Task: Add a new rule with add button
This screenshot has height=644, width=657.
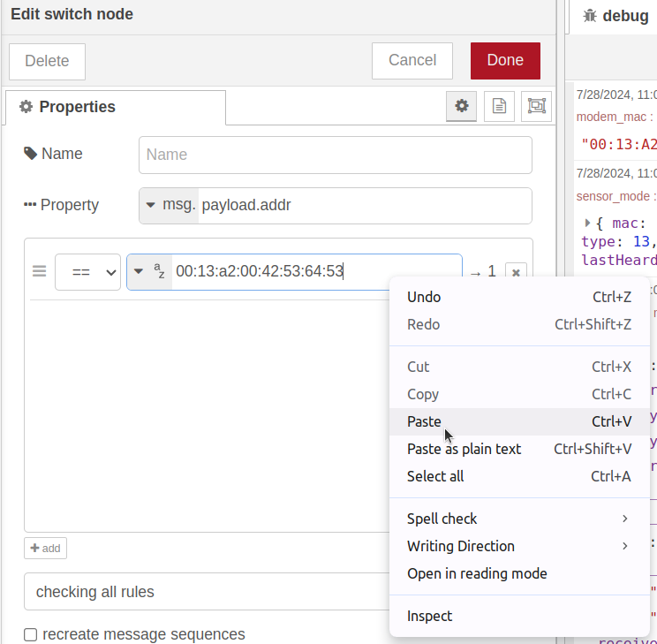Action: [45, 548]
